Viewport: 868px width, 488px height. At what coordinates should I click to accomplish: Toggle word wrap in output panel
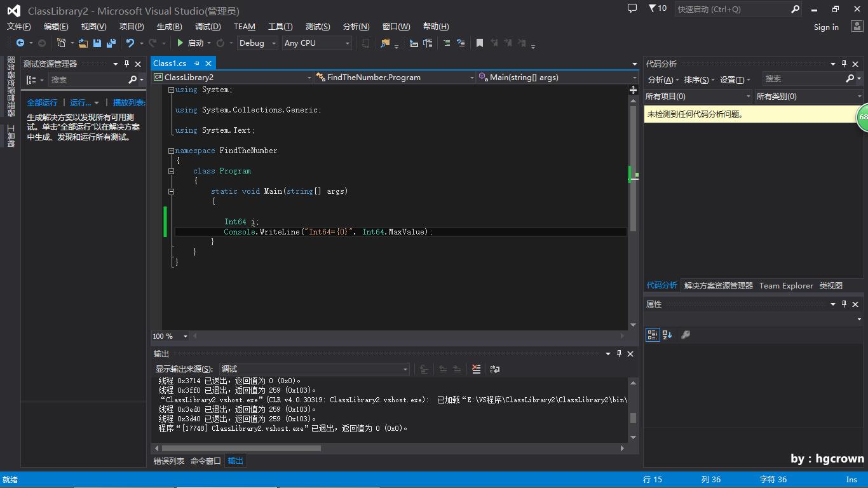[x=495, y=369]
